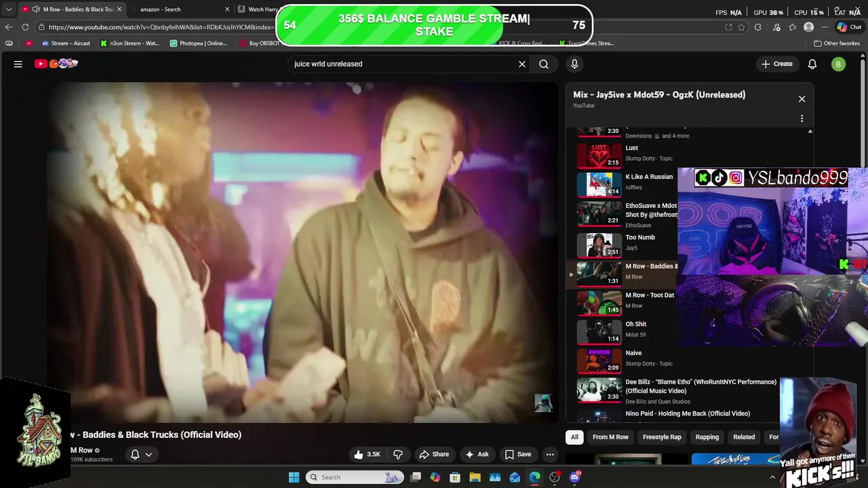868x488 pixels.
Task: Open the Ask AI button
Action: [477, 454]
